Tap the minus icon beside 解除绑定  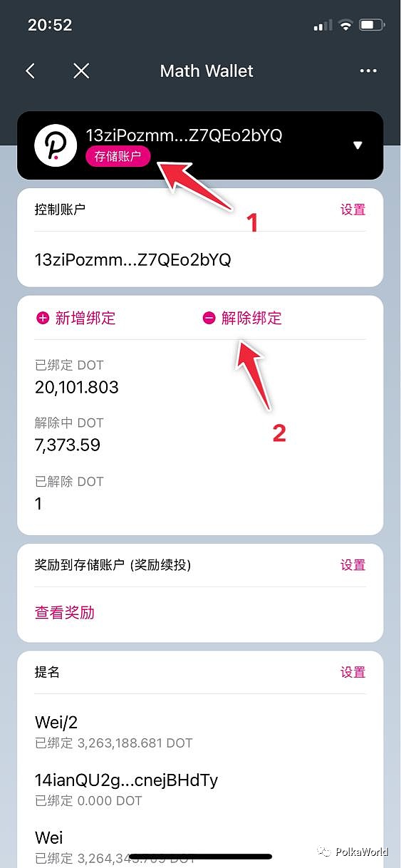coord(209,319)
